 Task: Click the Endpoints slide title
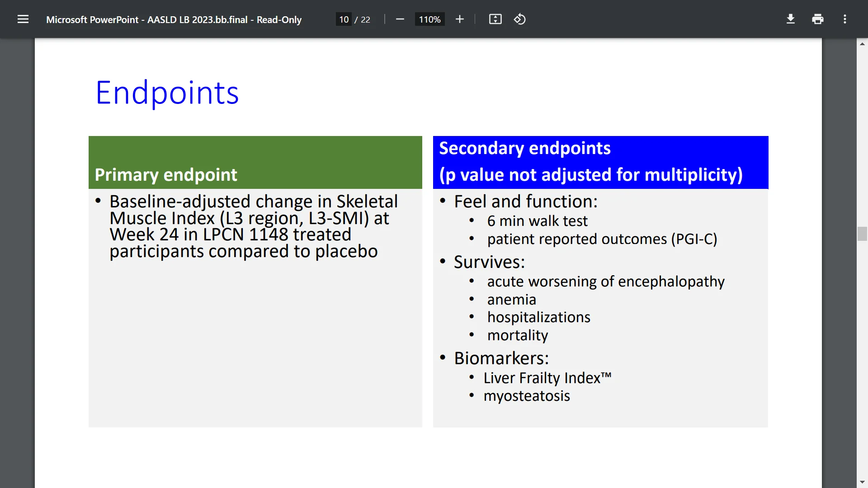pyautogui.click(x=167, y=93)
